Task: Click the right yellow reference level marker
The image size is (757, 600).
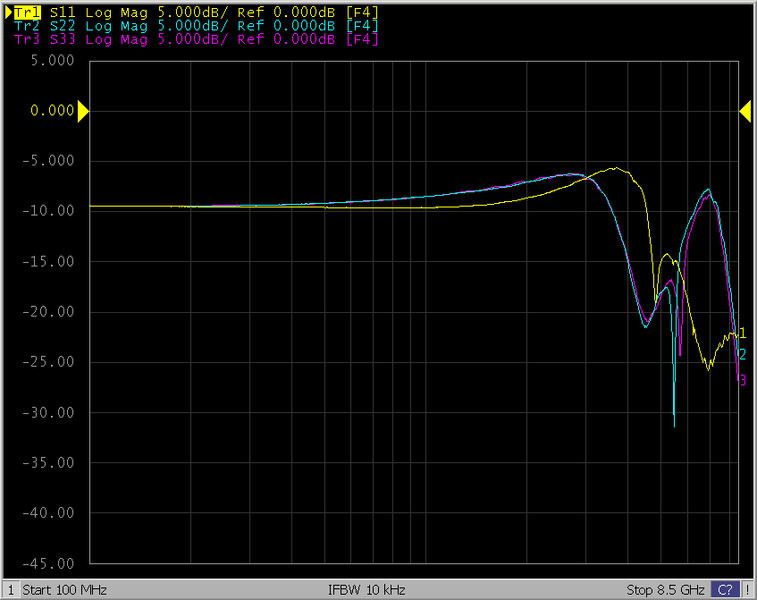Action: pyautogui.click(x=745, y=112)
